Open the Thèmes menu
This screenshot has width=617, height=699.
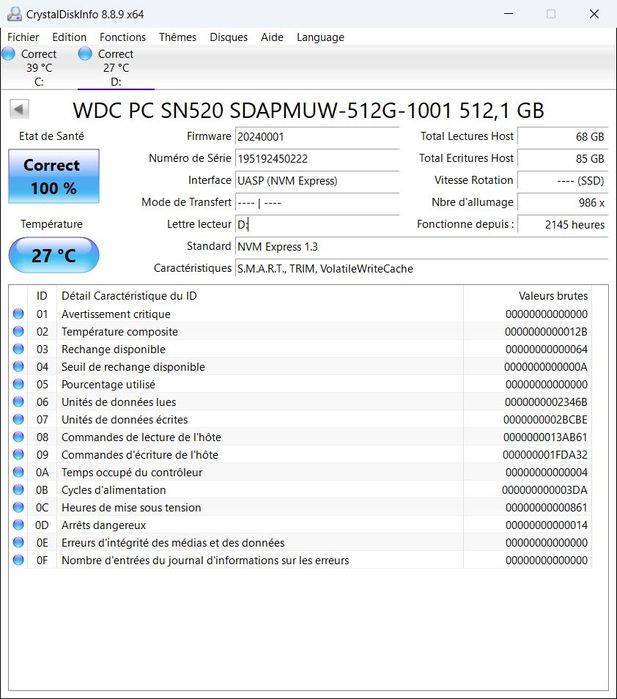point(177,37)
